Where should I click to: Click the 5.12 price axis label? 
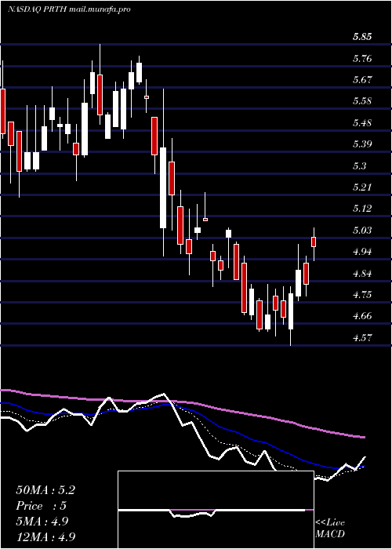click(x=362, y=209)
